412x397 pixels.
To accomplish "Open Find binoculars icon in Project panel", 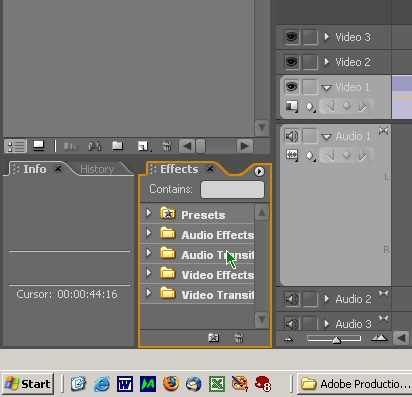I will (94, 146).
